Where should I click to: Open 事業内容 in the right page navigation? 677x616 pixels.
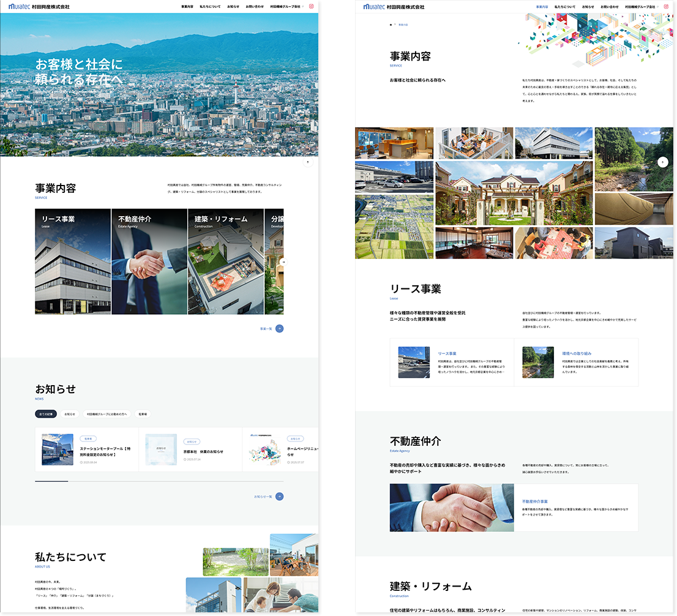(542, 7)
